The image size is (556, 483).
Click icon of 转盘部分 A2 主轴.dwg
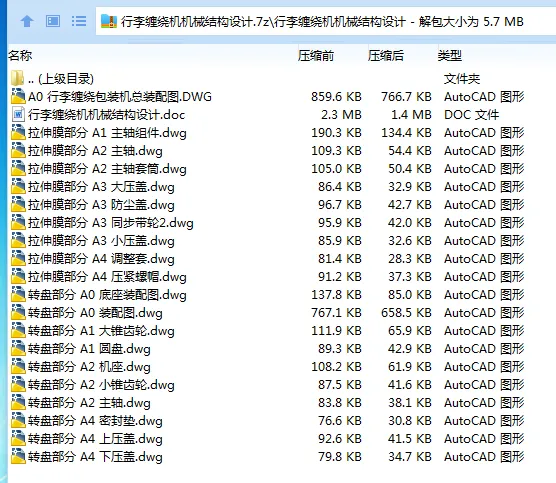pyautogui.click(x=18, y=403)
